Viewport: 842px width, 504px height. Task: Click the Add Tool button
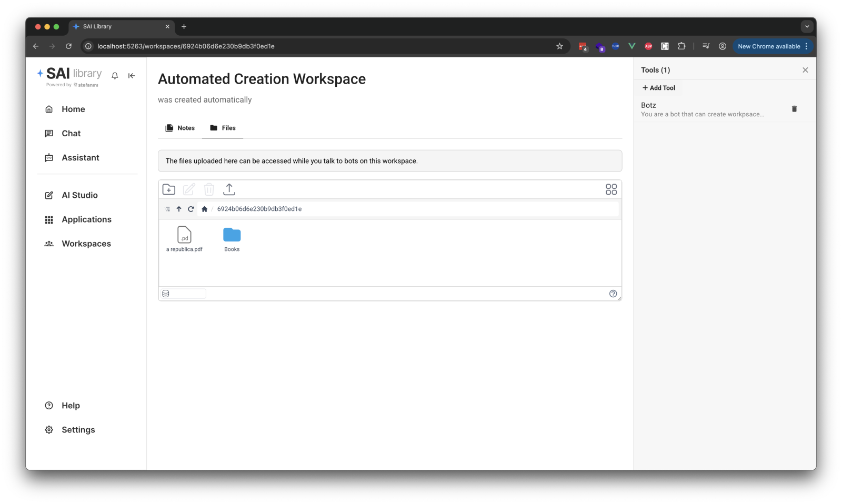click(x=659, y=88)
